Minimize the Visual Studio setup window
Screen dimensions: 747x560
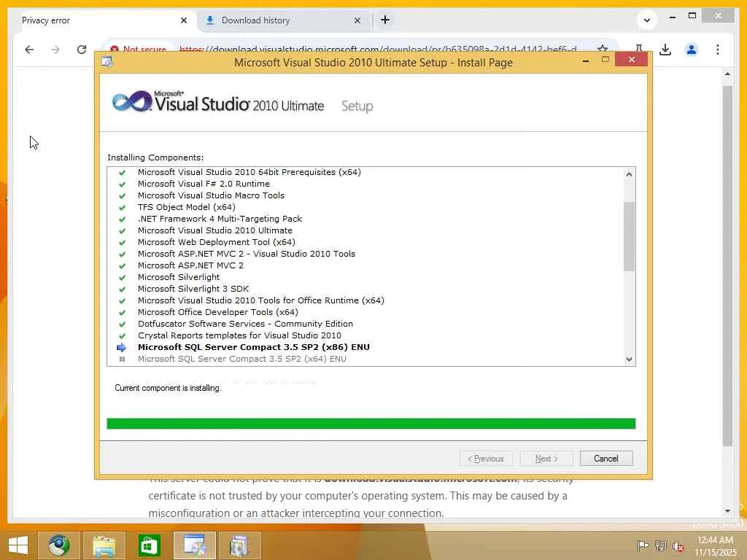coord(586,61)
